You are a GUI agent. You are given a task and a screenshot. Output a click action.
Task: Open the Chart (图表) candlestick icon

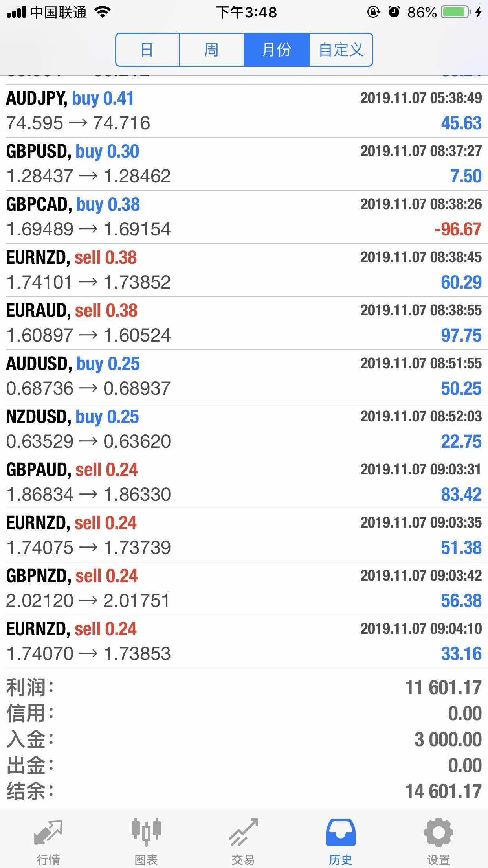click(x=146, y=832)
